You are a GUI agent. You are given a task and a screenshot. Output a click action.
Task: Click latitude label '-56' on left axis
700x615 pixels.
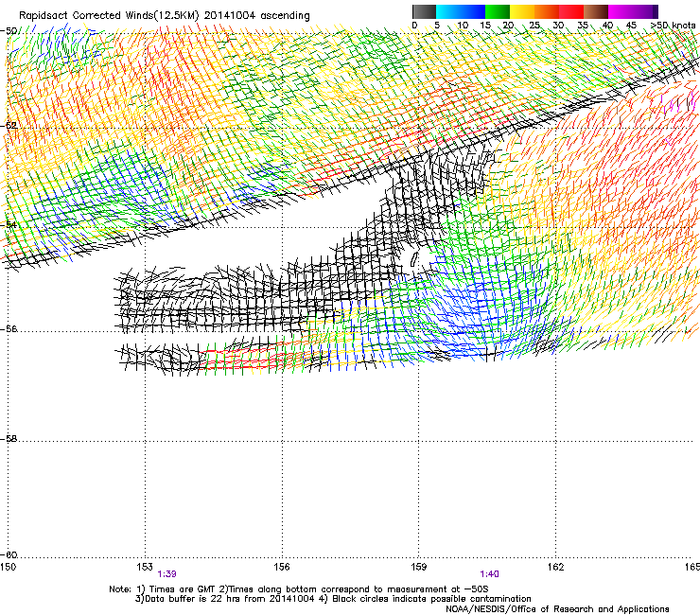pyautogui.click(x=9, y=329)
